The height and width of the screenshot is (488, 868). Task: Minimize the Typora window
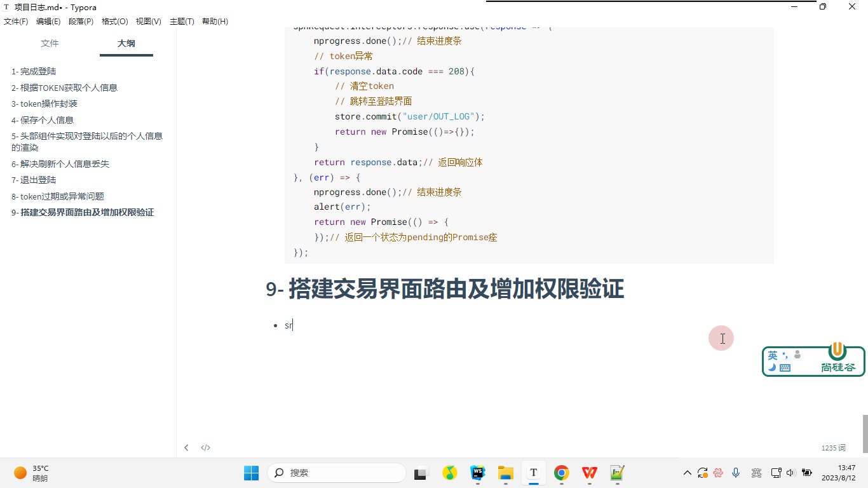(794, 7)
